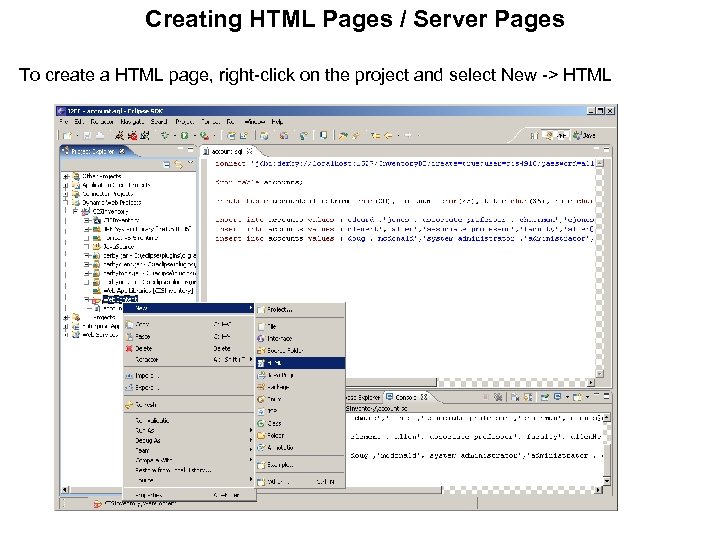The image size is (720, 540).
Task: Click the Import icon in context menu
Action: pos(129,376)
